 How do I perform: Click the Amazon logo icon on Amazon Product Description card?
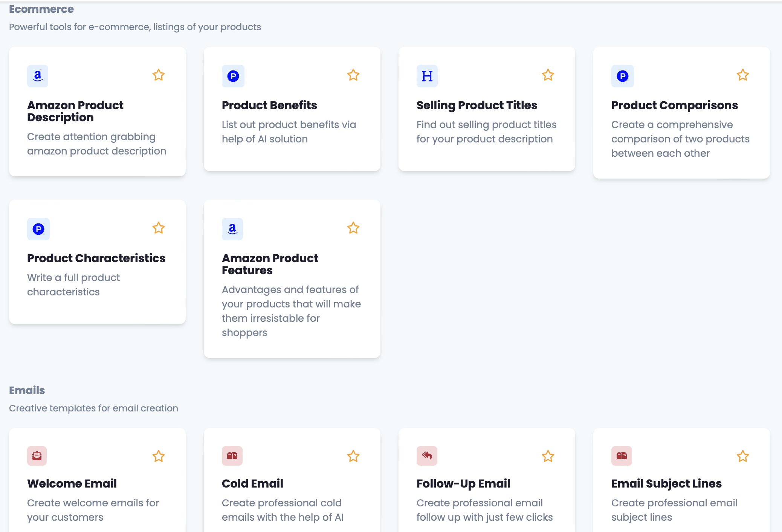click(x=38, y=76)
